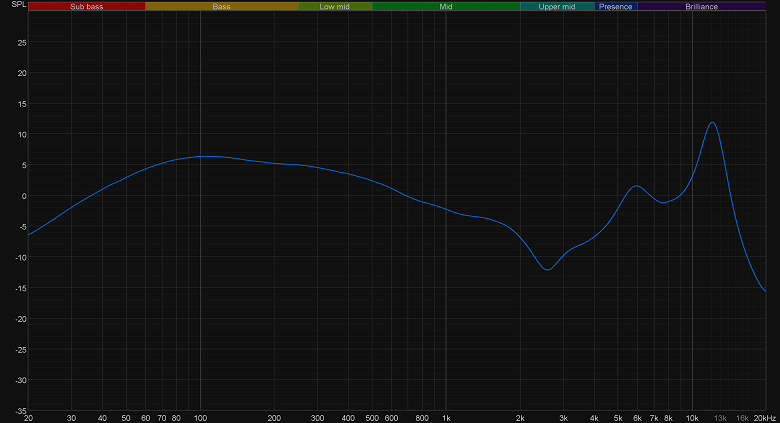Click the -20 dB axis value

coord(21,319)
